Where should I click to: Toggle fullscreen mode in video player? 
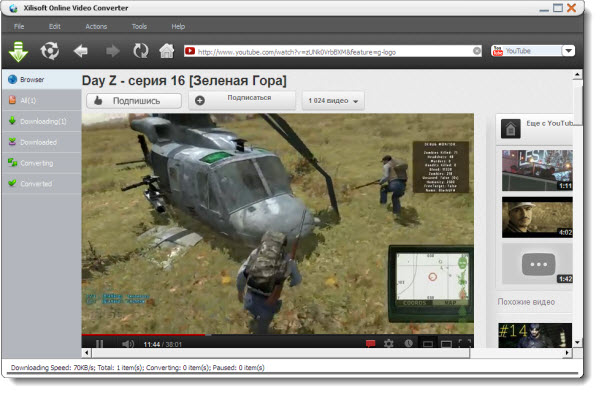(x=465, y=343)
